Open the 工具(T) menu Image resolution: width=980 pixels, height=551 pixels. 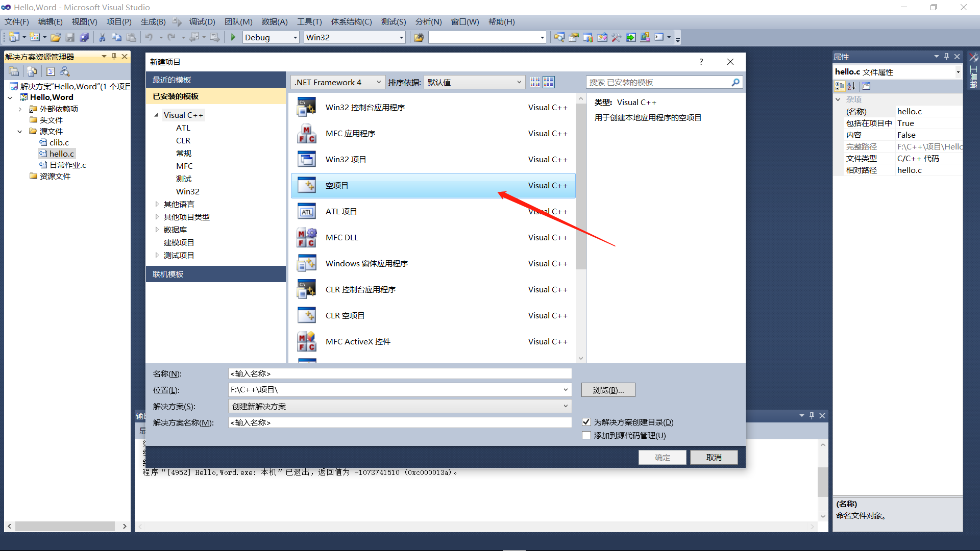click(309, 22)
